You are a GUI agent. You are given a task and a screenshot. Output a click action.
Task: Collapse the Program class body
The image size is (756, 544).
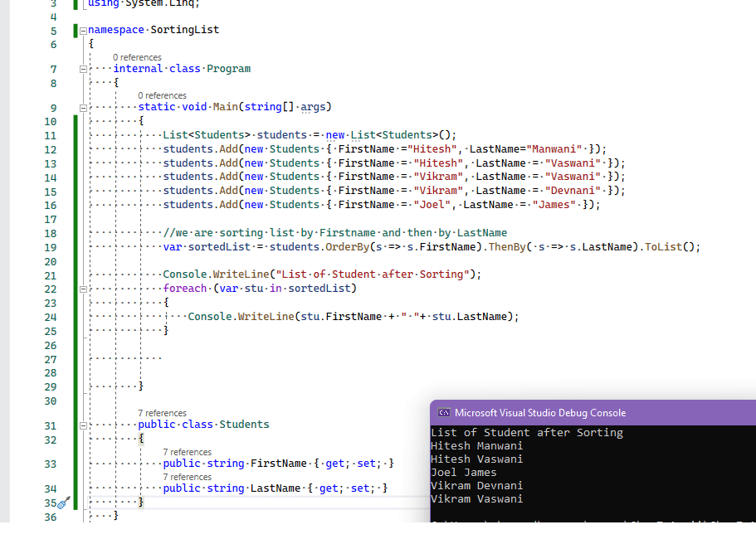click(82, 69)
